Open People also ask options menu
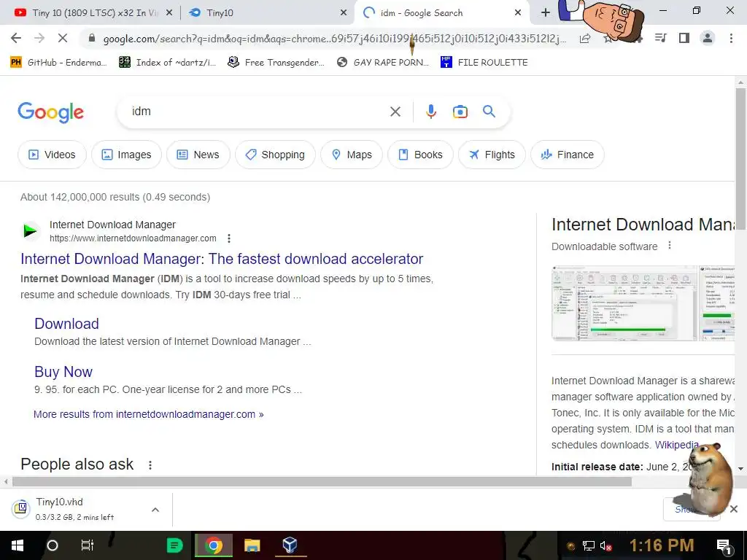This screenshot has height=560, width=747. pyautogui.click(x=150, y=464)
